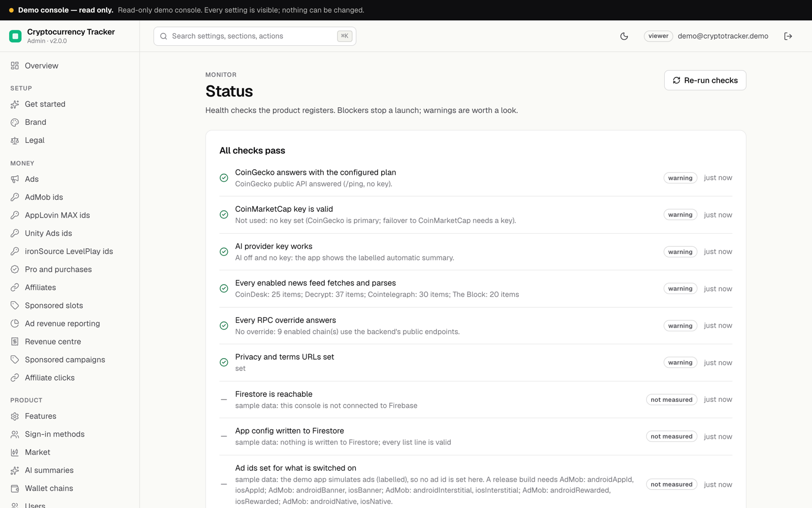Click the warning badge on CoinGecko row
Screen dimensions: 812x508
pos(680,178)
